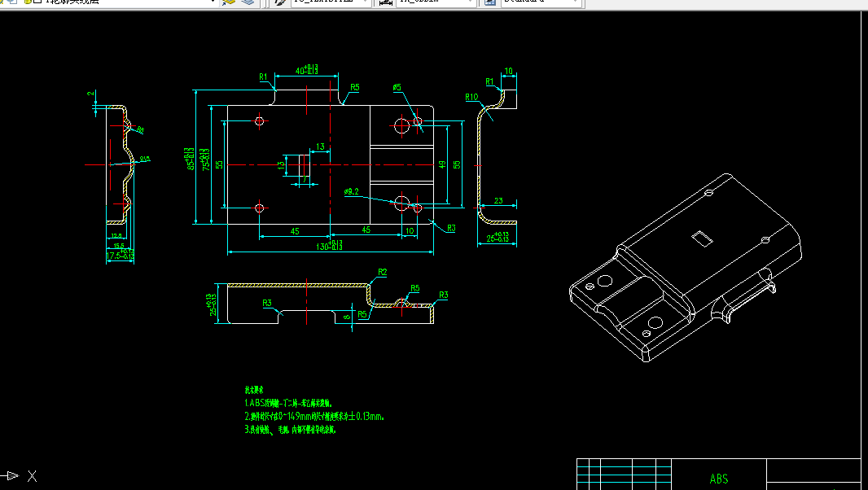Select the R5 label above the section's bump
Screen dimensions: 868x490
(x=414, y=288)
